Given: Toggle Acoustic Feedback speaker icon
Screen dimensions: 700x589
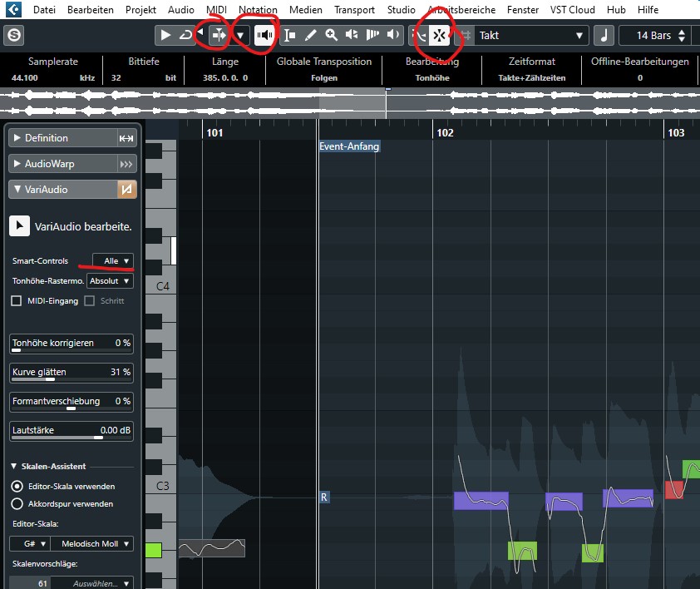Looking at the screenshot, I should coord(264,35).
